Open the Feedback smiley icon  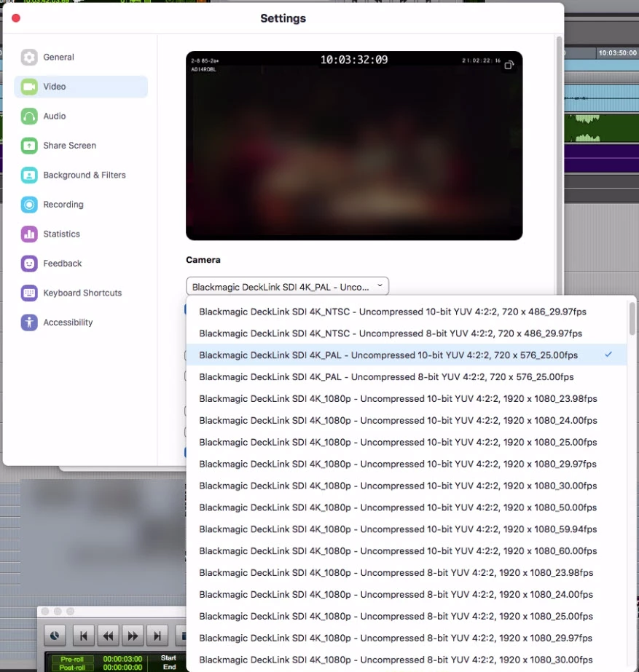point(29,263)
